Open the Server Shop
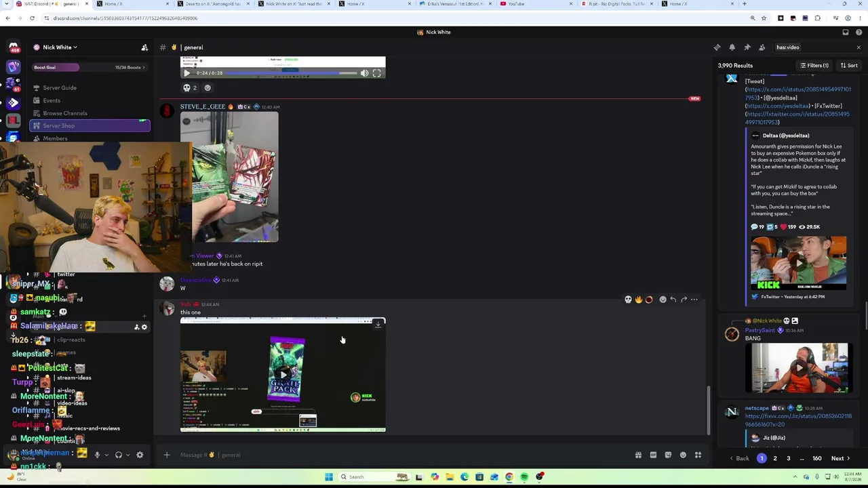The image size is (868, 488). 90,125
